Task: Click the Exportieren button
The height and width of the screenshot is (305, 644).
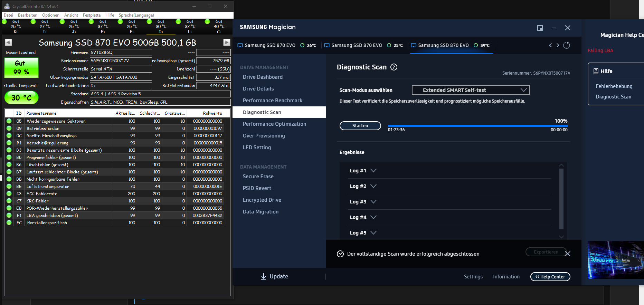Action: pos(546,252)
